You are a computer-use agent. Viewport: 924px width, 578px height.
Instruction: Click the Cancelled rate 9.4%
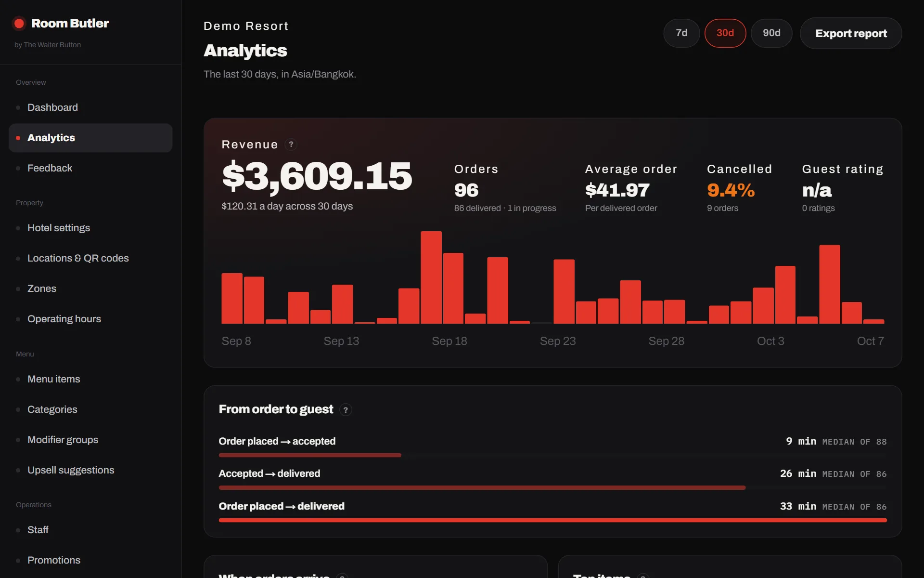(x=731, y=190)
